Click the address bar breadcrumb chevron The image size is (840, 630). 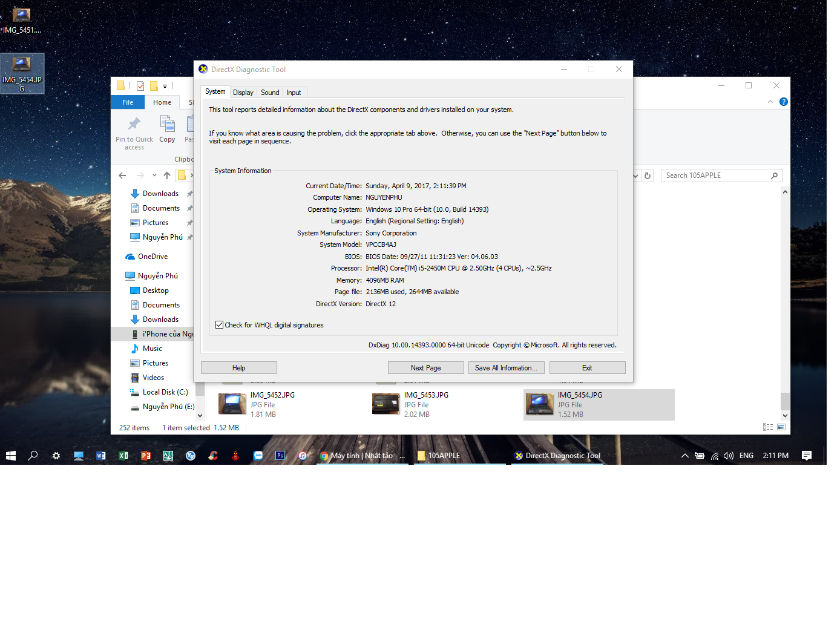click(192, 176)
